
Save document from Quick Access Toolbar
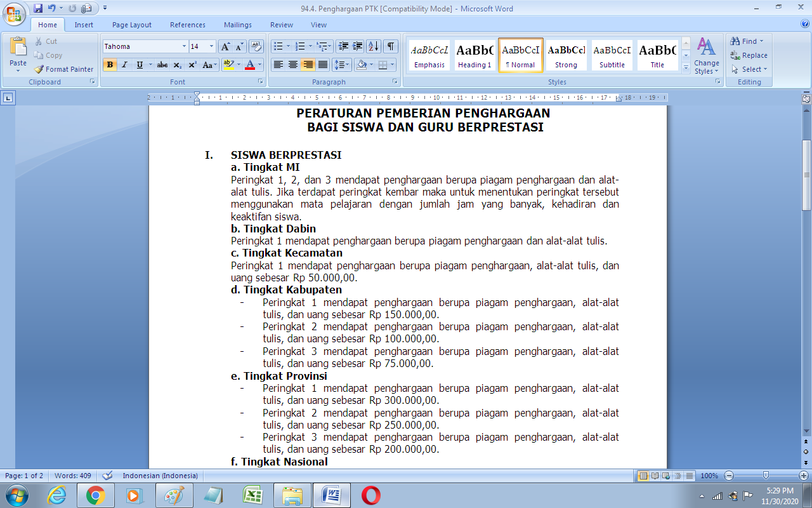tap(38, 8)
